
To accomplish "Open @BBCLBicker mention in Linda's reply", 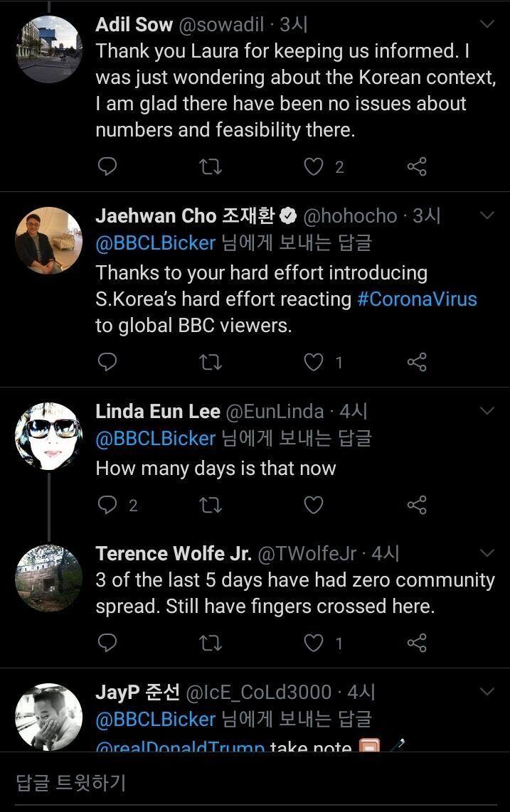I will click(x=156, y=438).
